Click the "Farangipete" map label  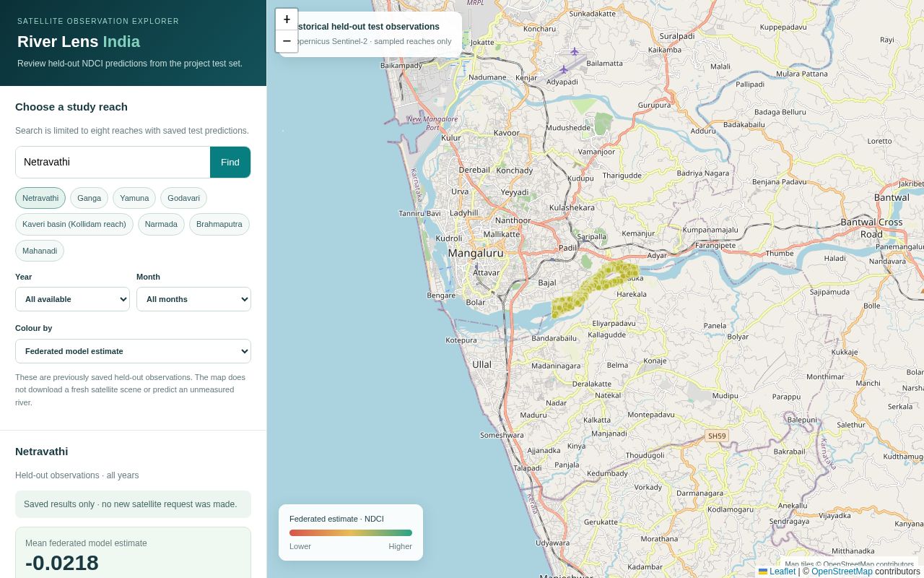tap(715, 246)
